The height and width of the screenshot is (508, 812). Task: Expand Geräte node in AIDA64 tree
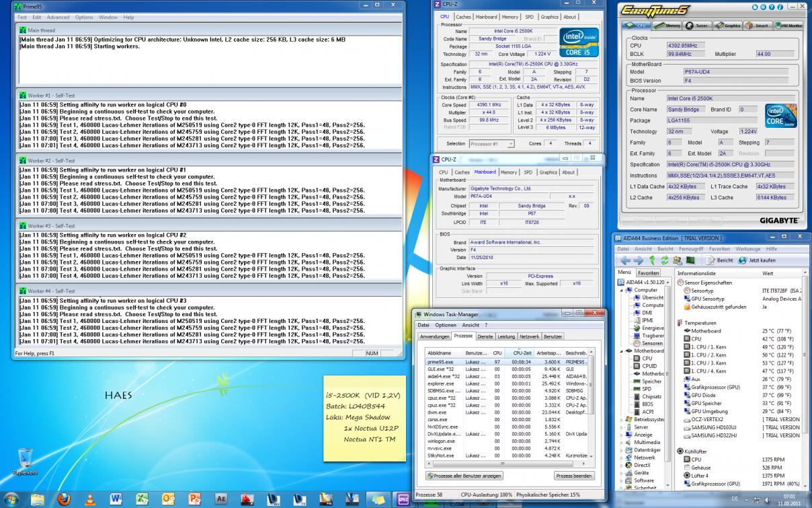pos(621,472)
